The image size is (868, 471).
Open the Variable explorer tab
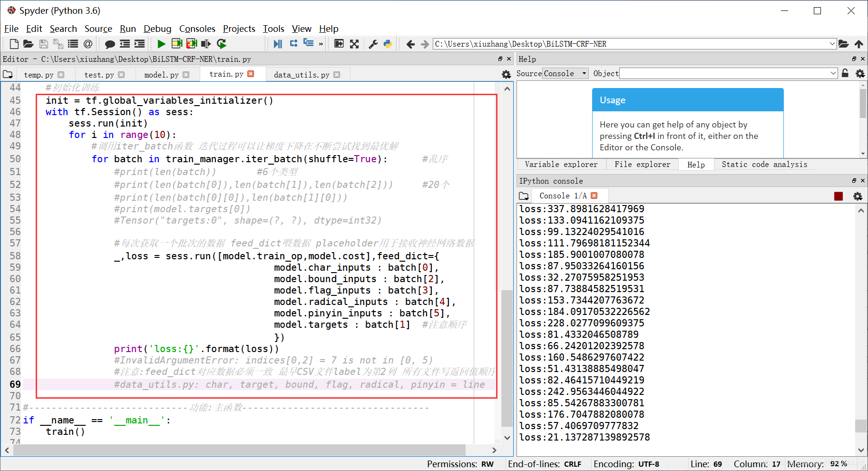coord(561,165)
